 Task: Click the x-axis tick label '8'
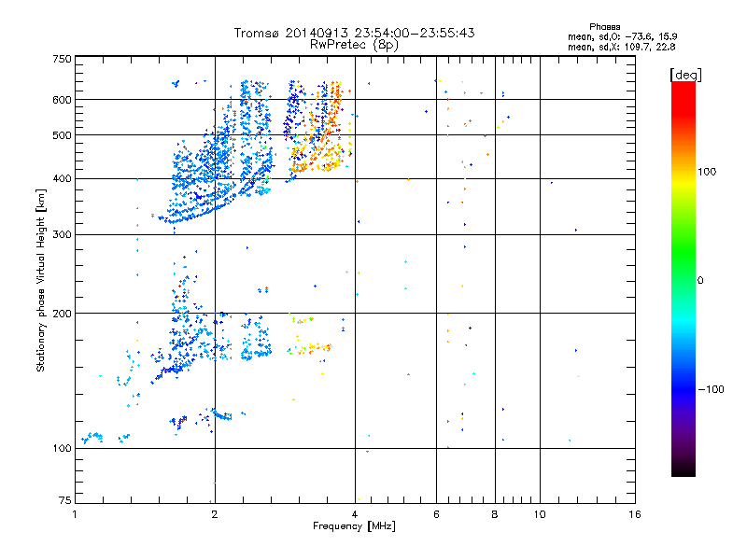tap(495, 514)
